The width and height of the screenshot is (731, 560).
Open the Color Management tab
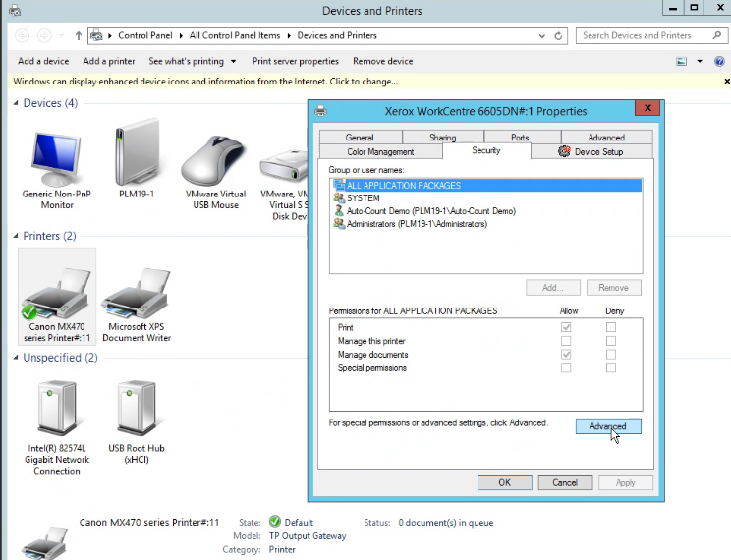tap(380, 152)
